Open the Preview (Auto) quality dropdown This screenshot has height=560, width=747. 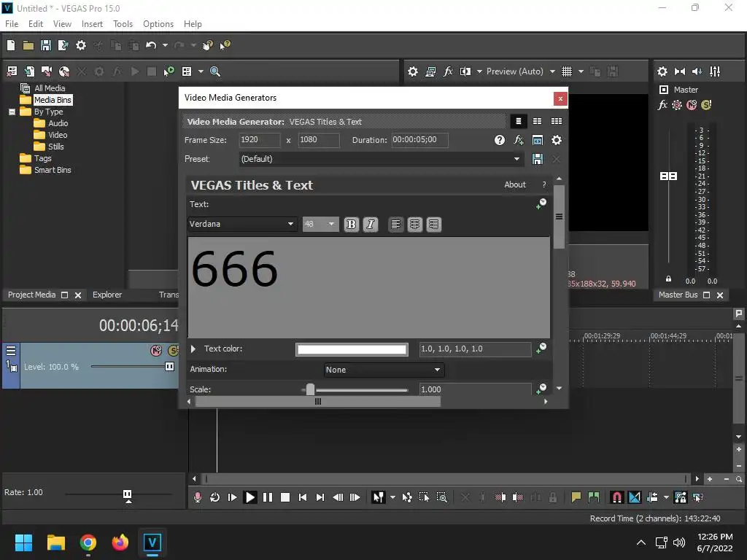[552, 71]
